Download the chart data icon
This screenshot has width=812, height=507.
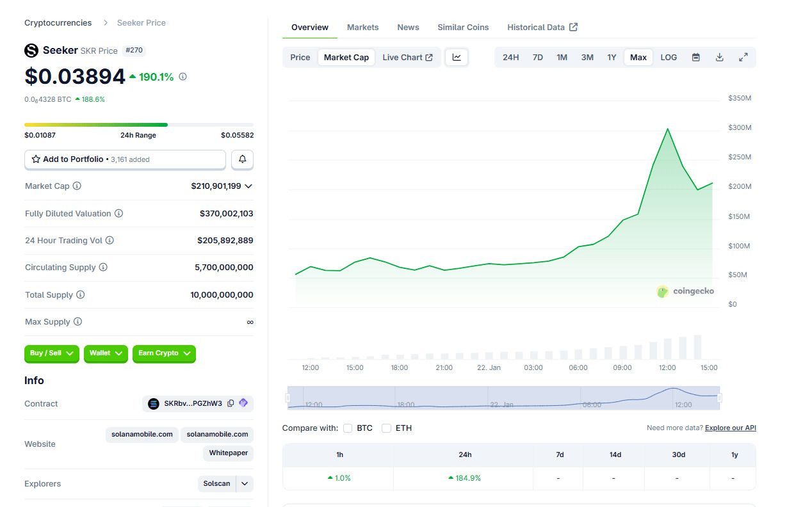point(720,57)
